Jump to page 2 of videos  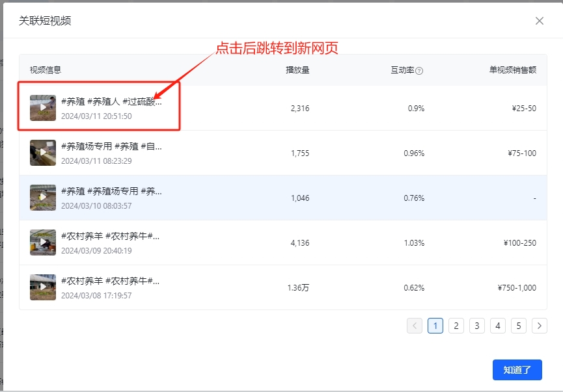click(x=456, y=326)
